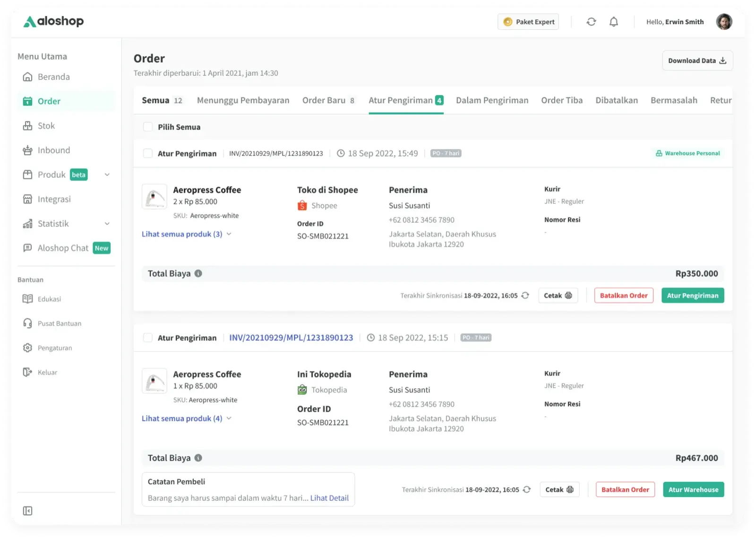
Task: Switch to Semua tab
Action: (162, 100)
